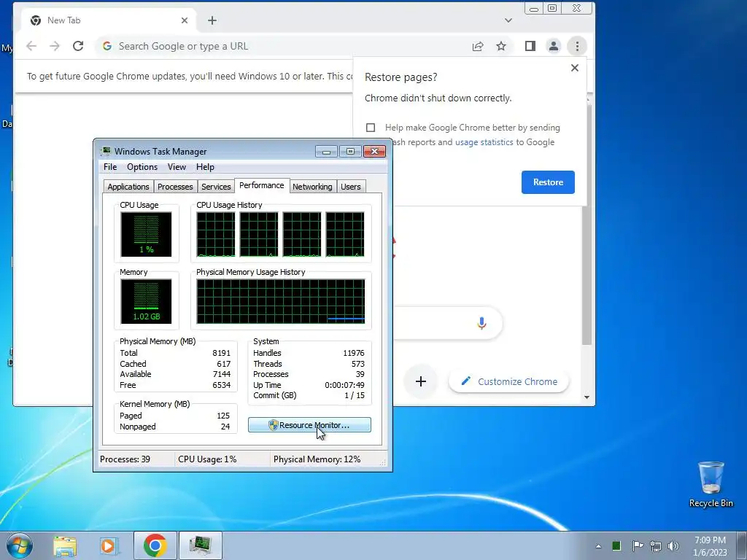Show hidden tray icons arrow
This screenshot has height=560, width=747.
click(598, 546)
